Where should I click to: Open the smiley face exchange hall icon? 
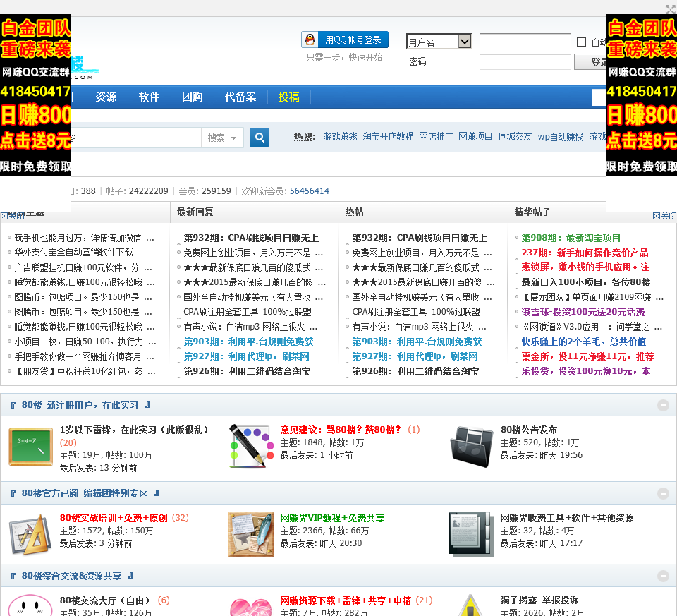coord(31,605)
